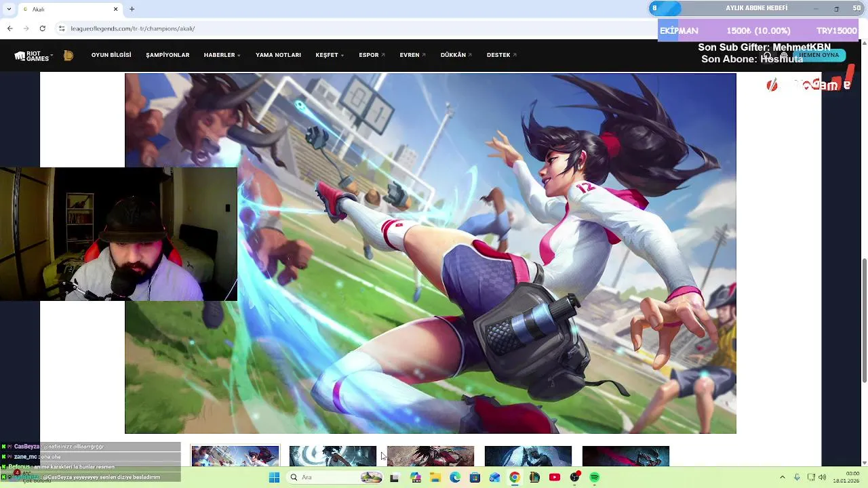868x488 pixels.
Task: Go back with the browser back arrow
Action: pos(9,28)
